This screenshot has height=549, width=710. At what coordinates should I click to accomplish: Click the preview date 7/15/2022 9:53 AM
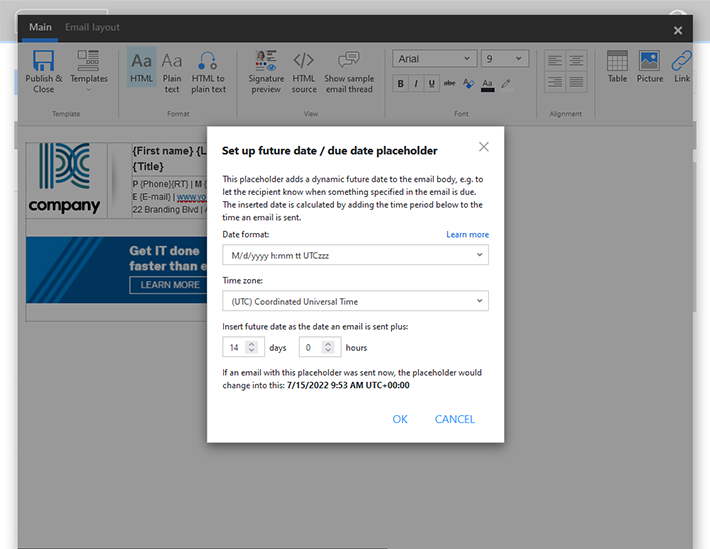348,385
